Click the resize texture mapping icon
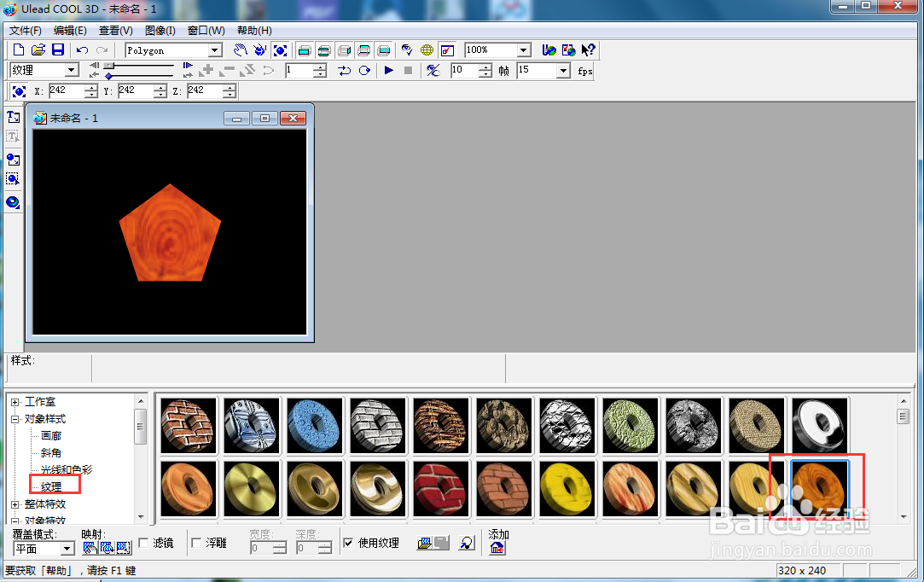Image resolution: width=924 pixels, height=582 pixels. coord(124,548)
